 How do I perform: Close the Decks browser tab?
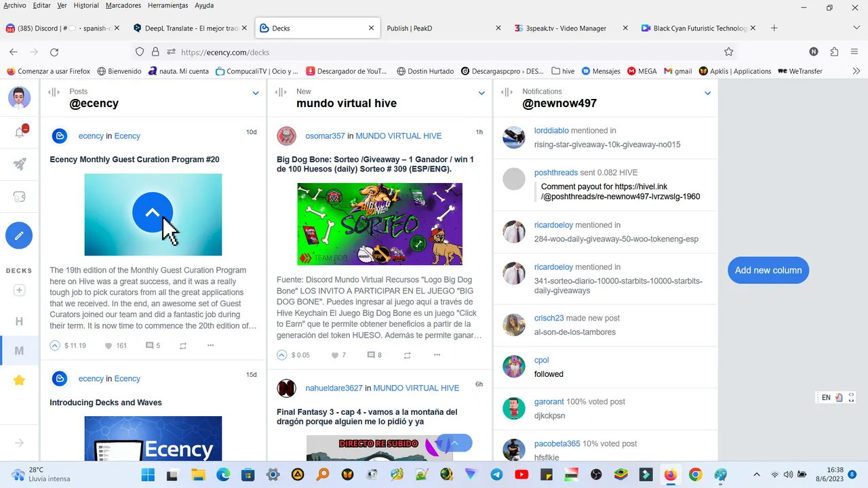(371, 28)
